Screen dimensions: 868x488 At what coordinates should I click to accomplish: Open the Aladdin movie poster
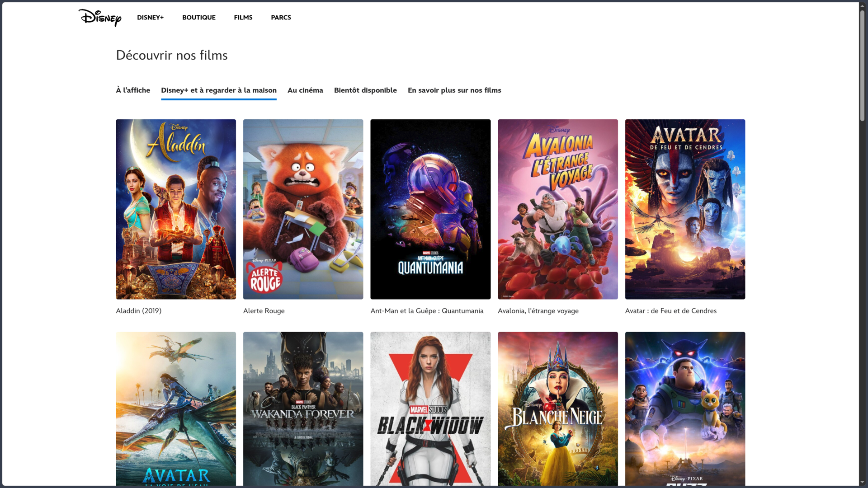coord(176,209)
